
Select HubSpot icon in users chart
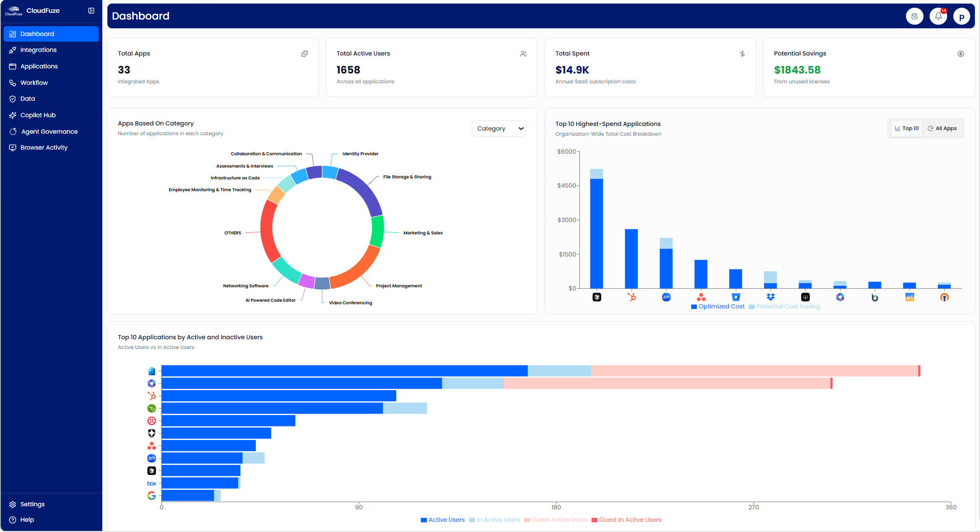point(152,396)
